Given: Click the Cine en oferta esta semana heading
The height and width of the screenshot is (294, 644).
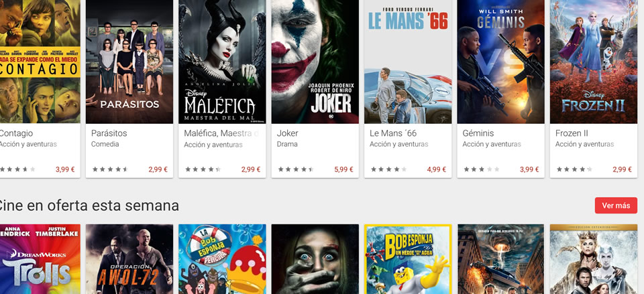Looking at the screenshot, I should coord(89,206).
